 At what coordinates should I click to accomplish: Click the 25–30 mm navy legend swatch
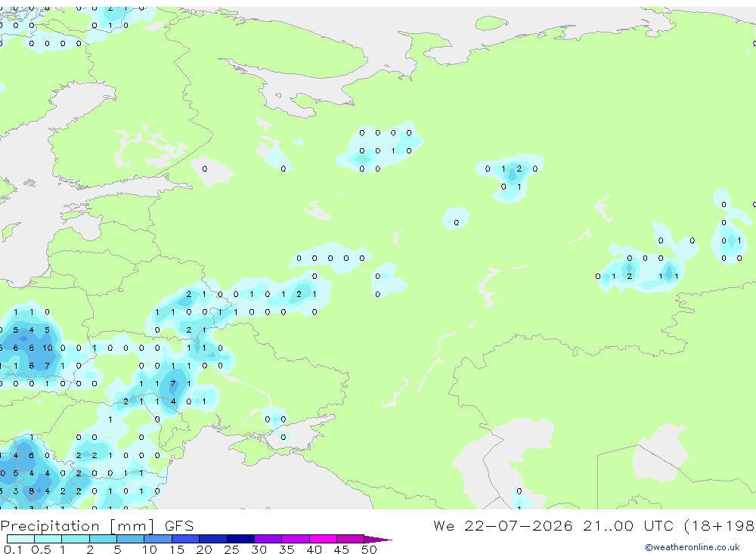(x=240, y=539)
